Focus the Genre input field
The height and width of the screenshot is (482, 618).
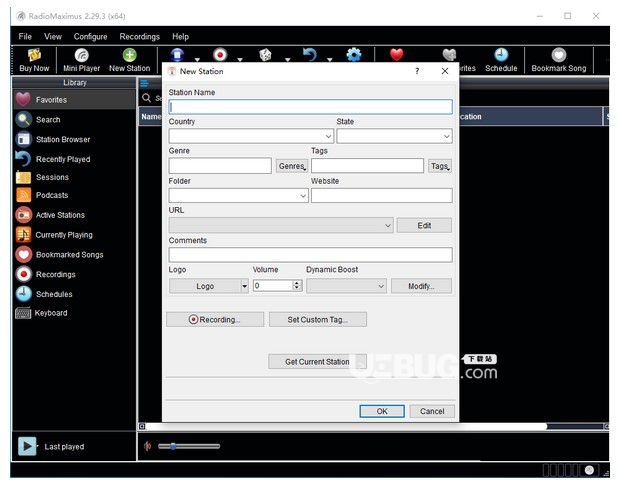click(220, 166)
